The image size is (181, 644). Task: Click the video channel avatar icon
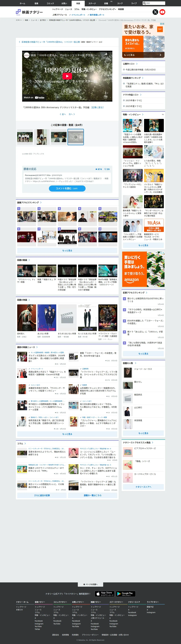coord(26,55)
